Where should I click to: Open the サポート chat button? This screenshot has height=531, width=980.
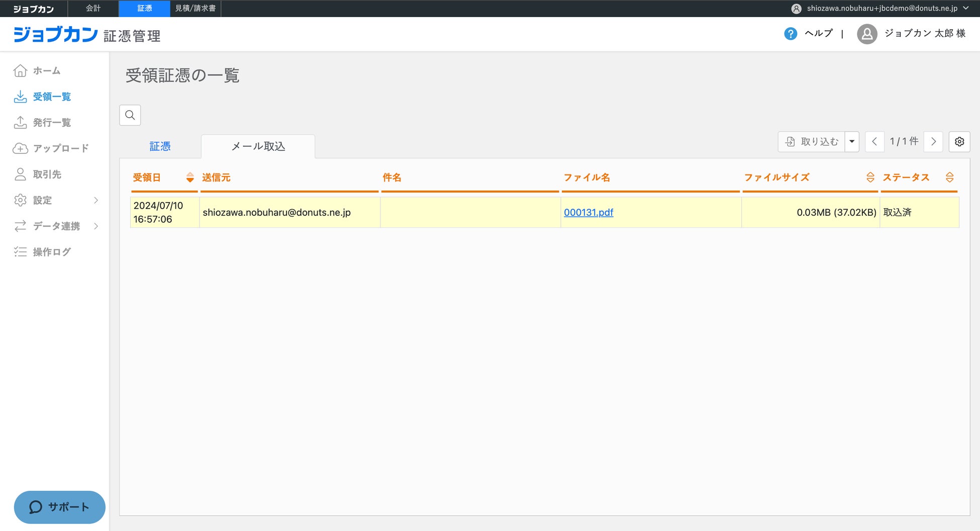pyautogui.click(x=59, y=507)
